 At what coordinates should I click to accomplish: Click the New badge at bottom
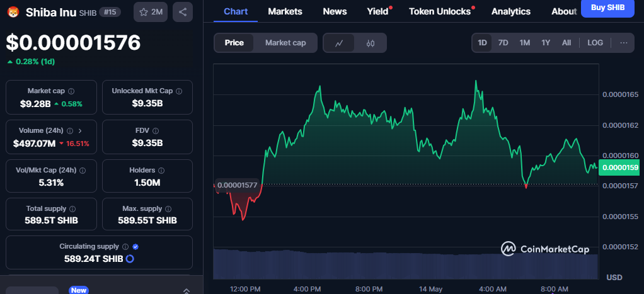[78, 290]
